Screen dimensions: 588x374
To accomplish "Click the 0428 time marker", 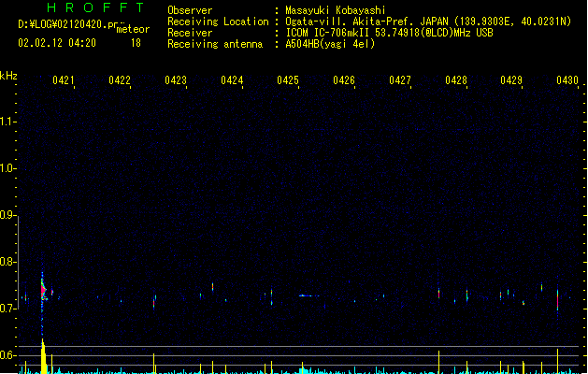I will click(456, 80).
